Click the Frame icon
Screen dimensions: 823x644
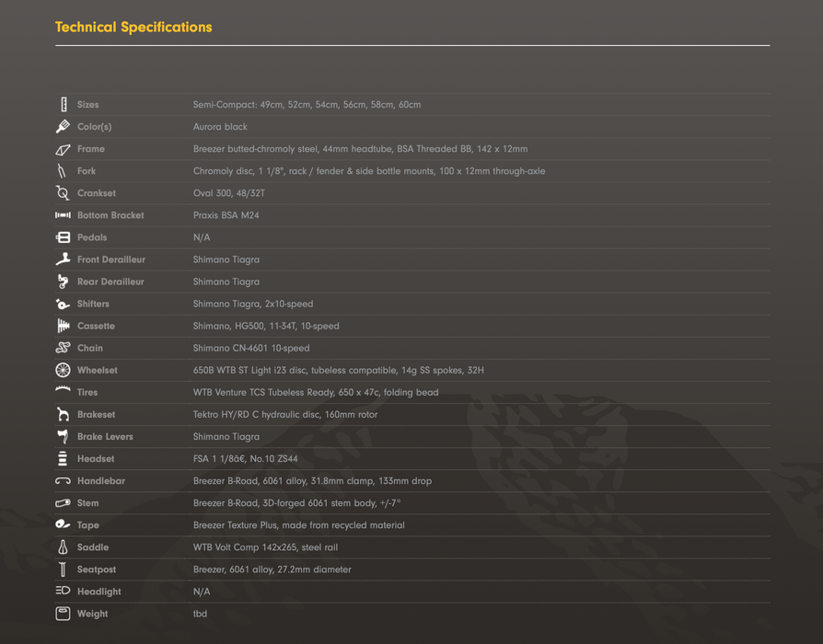pyautogui.click(x=63, y=149)
